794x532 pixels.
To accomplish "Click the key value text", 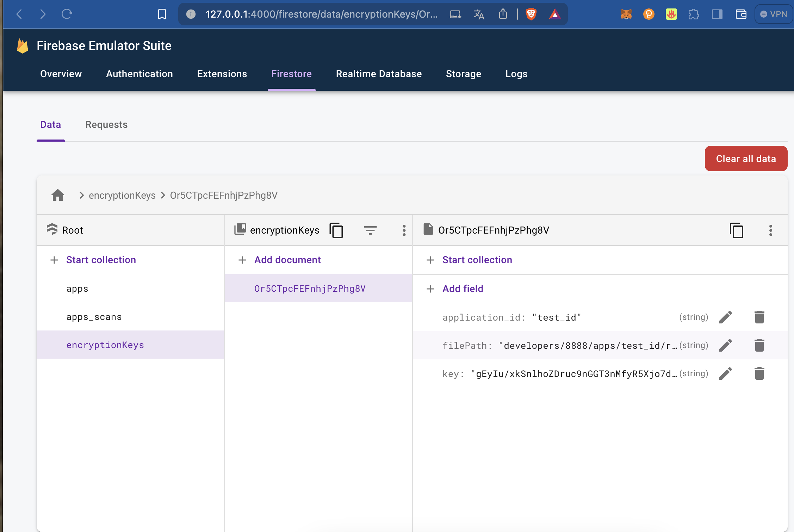I will click(574, 373).
